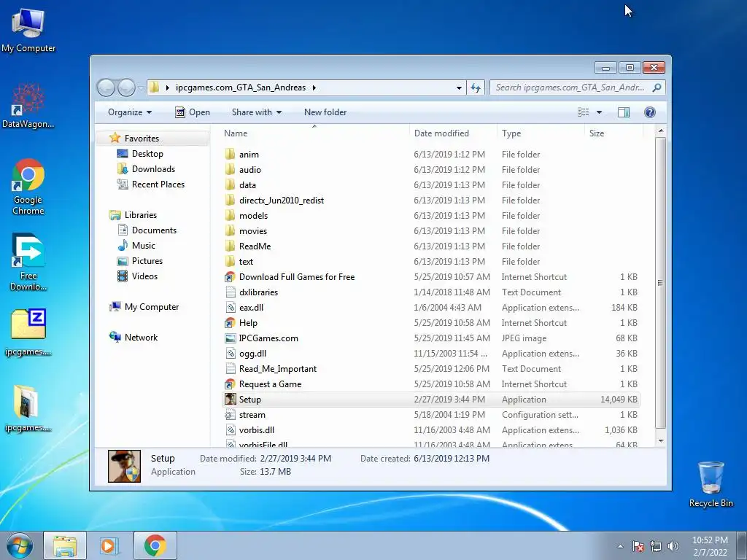Viewport: 747px width, 560px height.
Task: Click the volume speaker tray icon
Action: 673,546
